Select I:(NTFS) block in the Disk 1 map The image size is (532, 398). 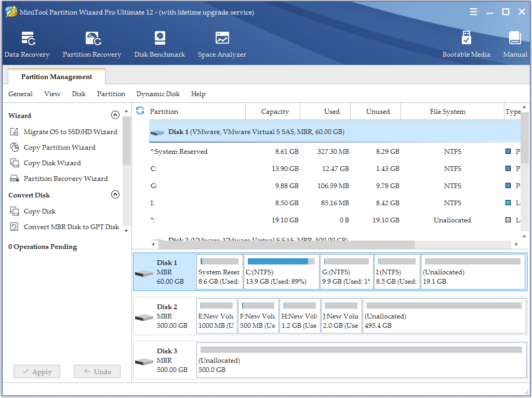click(397, 272)
